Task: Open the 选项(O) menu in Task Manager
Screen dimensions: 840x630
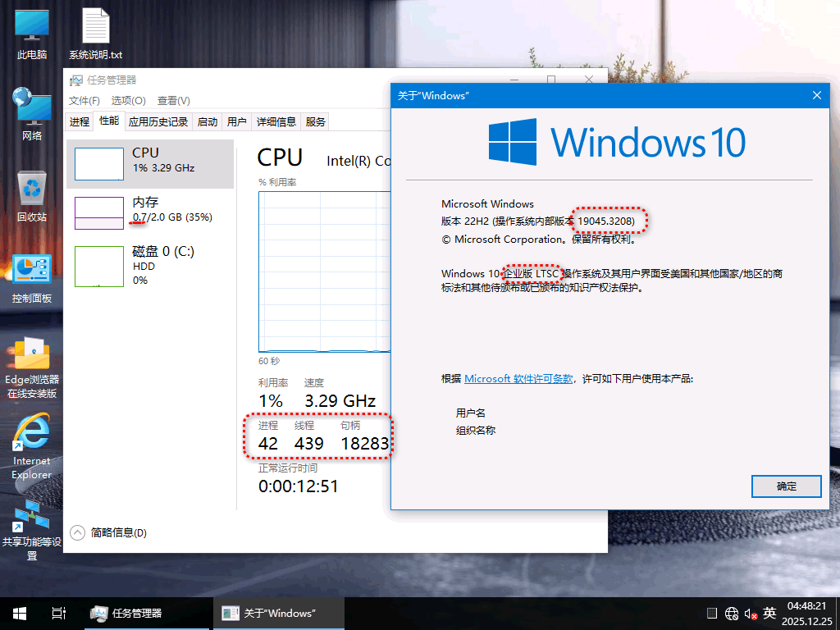Action: pos(129,101)
